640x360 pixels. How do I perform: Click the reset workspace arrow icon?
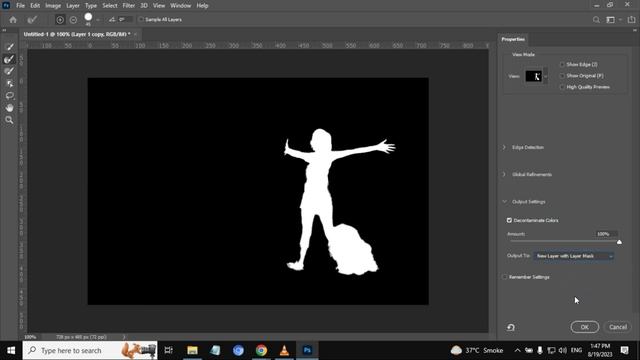click(x=511, y=327)
